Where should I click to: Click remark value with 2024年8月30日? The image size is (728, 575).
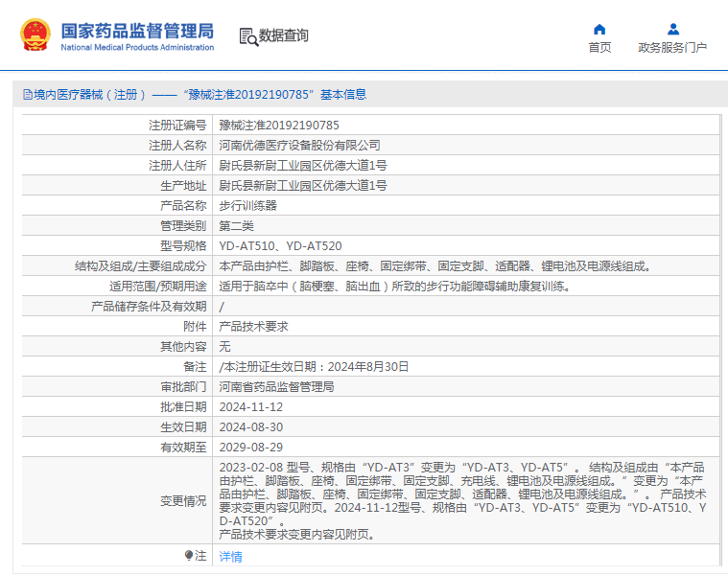314,367
